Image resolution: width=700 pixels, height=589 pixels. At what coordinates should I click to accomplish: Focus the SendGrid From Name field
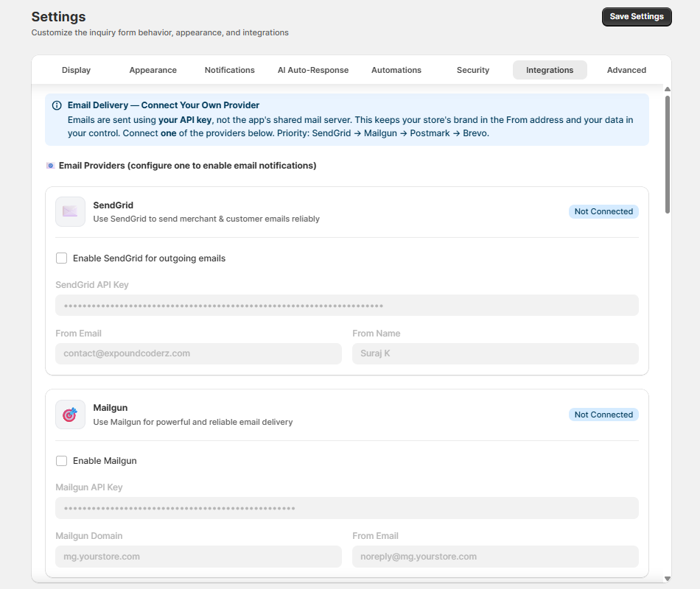pyautogui.click(x=495, y=353)
